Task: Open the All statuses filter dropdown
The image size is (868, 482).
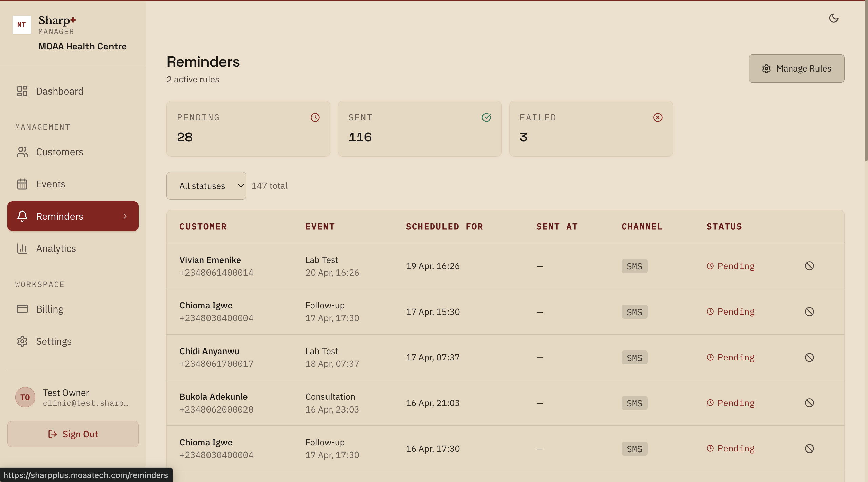Action: point(206,186)
